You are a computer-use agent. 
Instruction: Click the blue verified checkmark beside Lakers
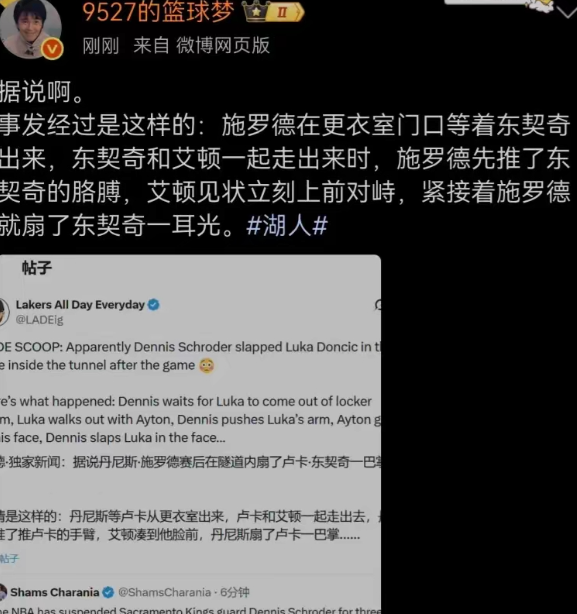(153, 305)
